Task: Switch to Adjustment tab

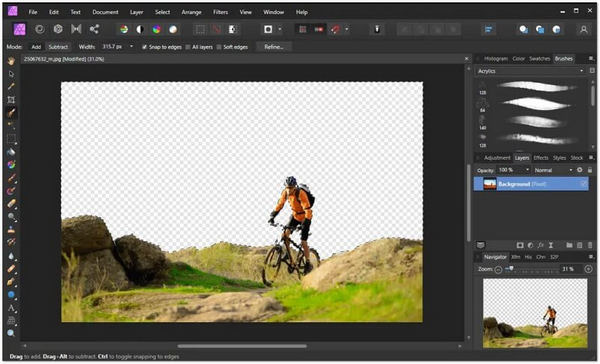Action: (497, 158)
